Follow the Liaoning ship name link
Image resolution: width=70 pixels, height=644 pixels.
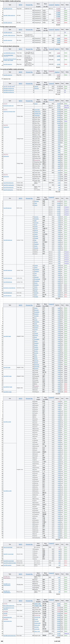coord(36,86)
